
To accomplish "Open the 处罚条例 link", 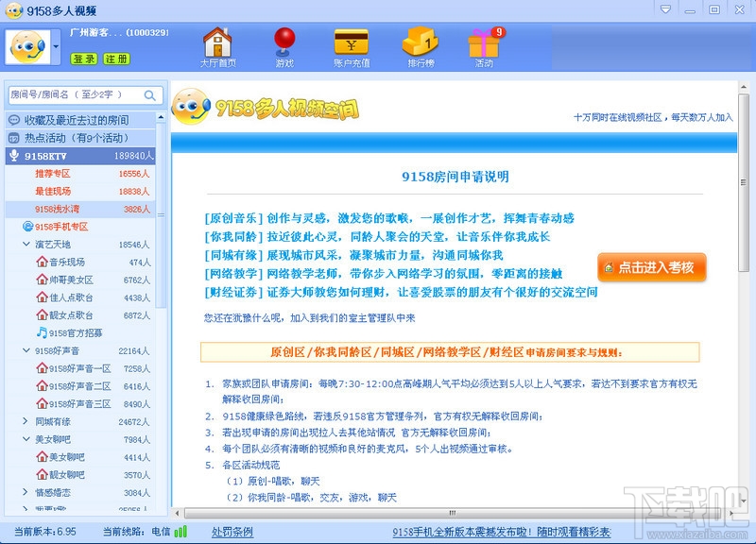I will click(232, 532).
